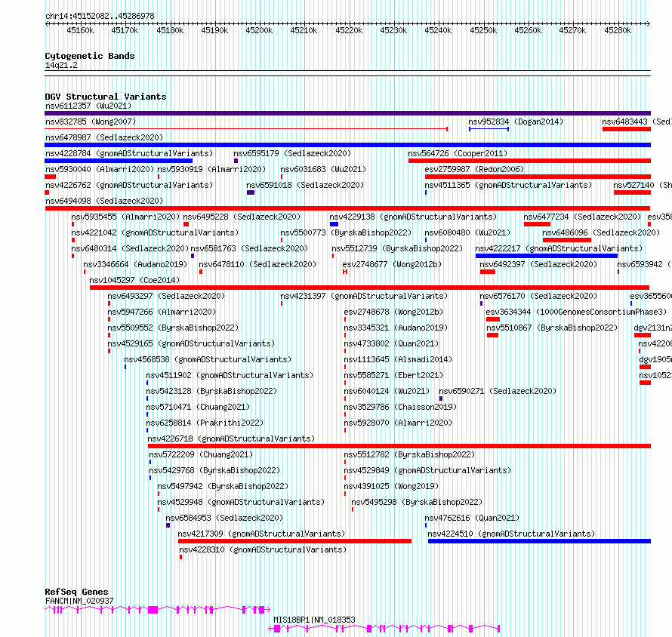
Task: Open nsv4224510 gnomAD variant label
Action: pos(511,534)
